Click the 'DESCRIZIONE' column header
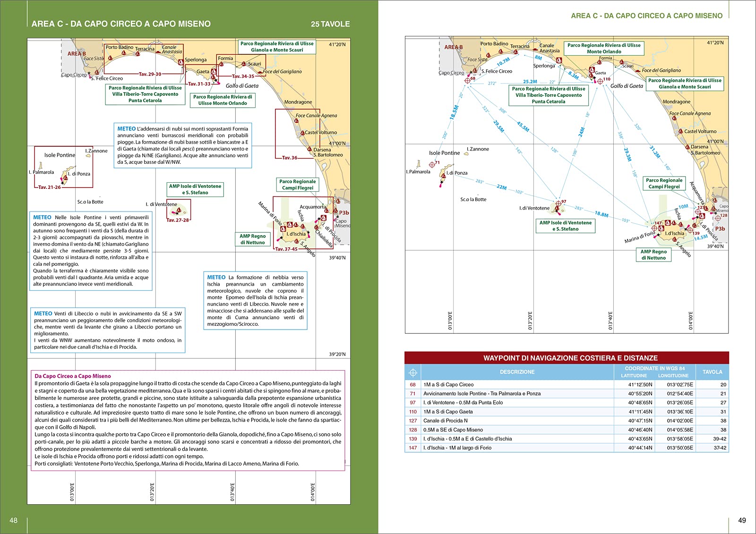 517,372
